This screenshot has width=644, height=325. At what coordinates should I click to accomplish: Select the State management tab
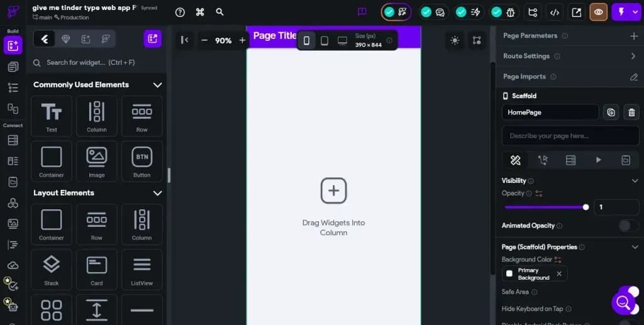(x=626, y=160)
